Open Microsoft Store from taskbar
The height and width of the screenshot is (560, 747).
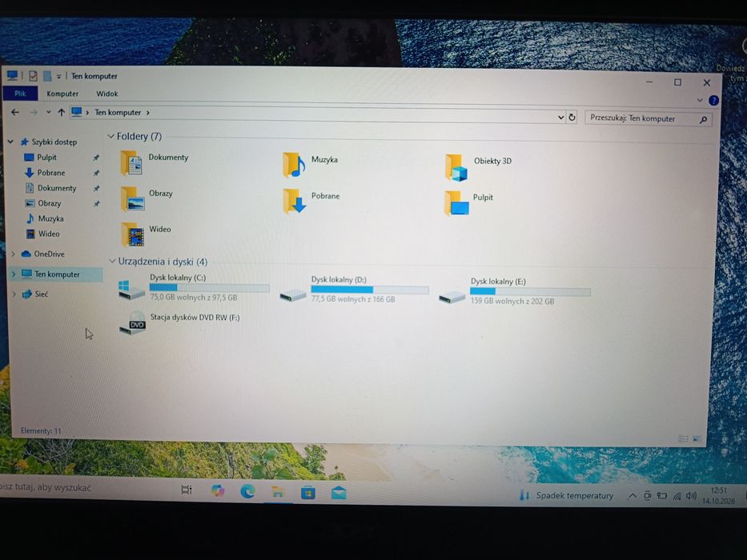coord(307,492)
